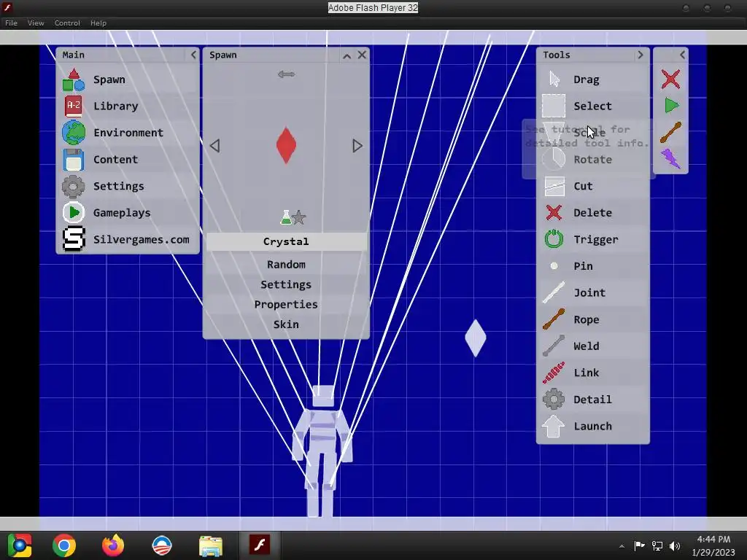Collapse the Tools panel arrow
This screenshot has height=560, width=747.
[x=640, y=55]
